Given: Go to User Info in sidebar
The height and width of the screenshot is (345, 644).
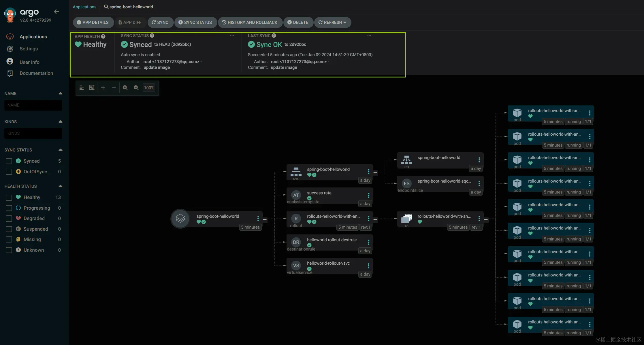Looking at the screenshot, I should pyautogui.click(x=29, y=62).
